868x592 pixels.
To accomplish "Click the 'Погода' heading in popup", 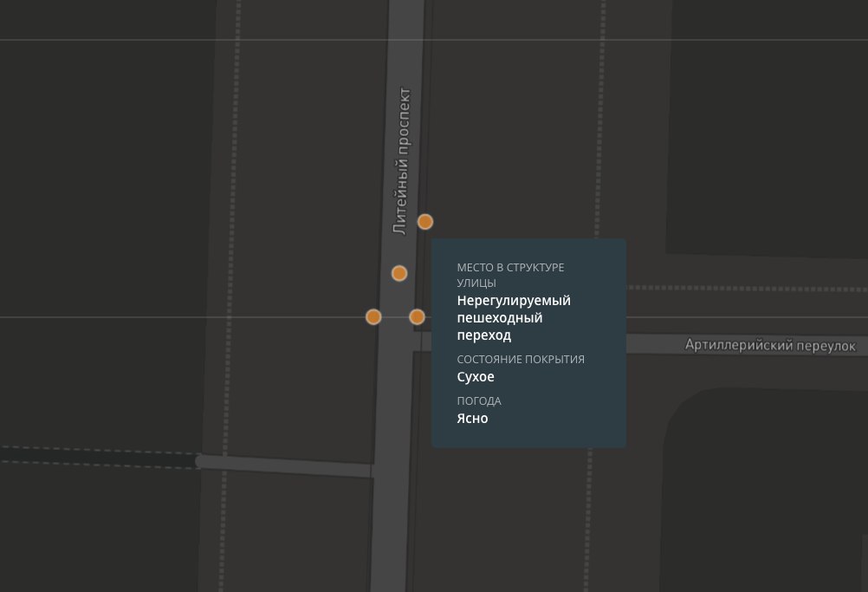I will click(479, 401).
